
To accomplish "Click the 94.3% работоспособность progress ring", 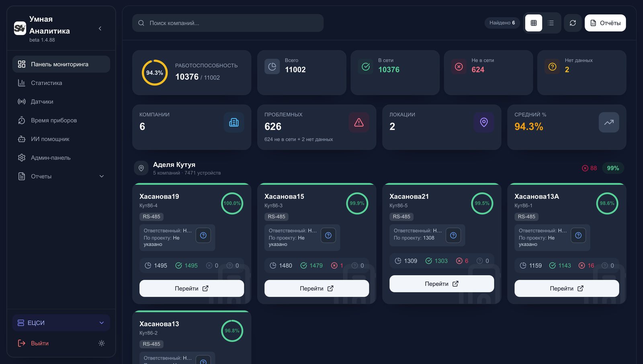I will tap(155, 73).
